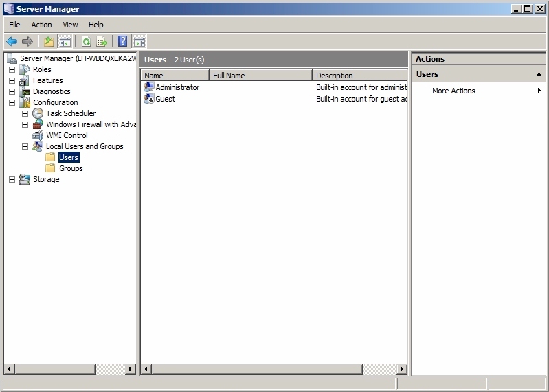549x392 pixels.
Task: Select the Local Users and Groups label
Action: (x=85, y=146)
